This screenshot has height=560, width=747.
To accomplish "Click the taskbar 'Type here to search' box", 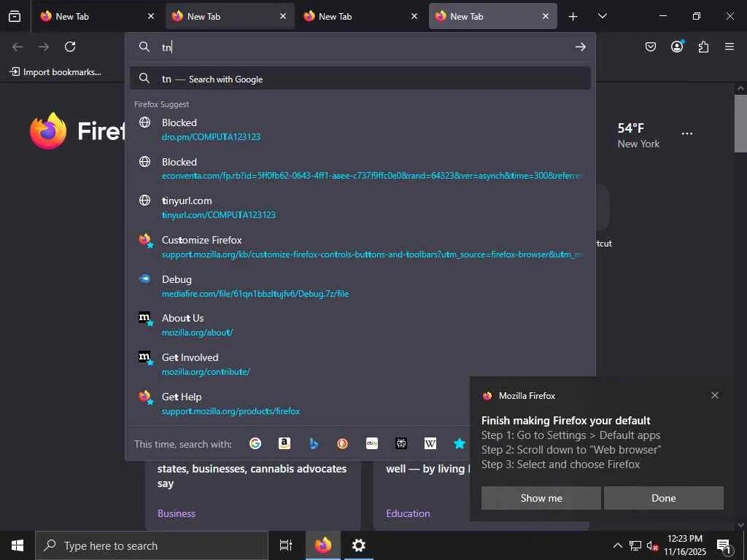I will [152, 545].
